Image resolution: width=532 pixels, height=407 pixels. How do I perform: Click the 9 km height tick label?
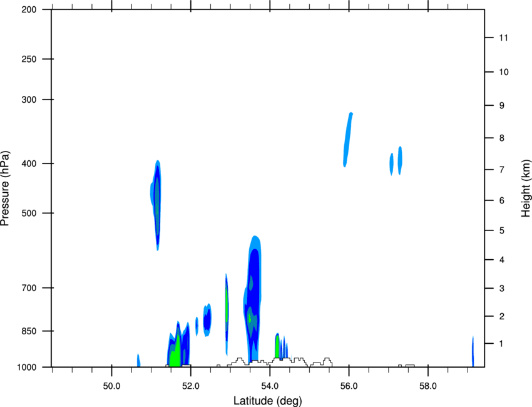click(x=502, y=106)
